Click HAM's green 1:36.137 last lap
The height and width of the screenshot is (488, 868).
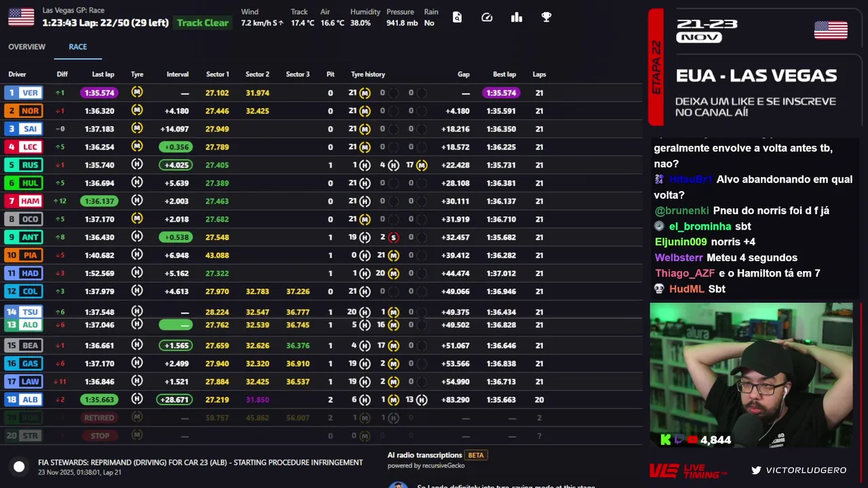click(x=99, y=201)
